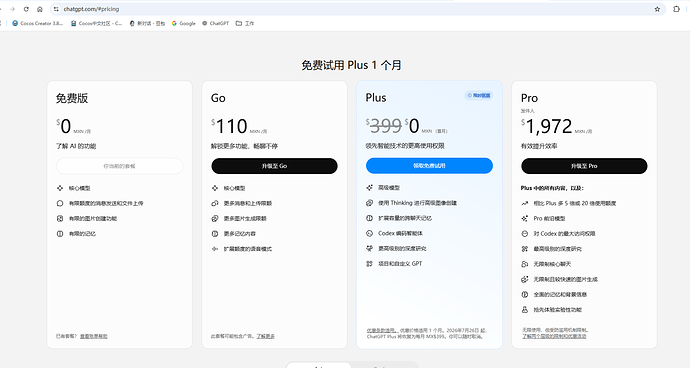This screenshot has width=690, height=368.
Task: Expand the 工作 bookmarks folder
Action: click(245, 23)
